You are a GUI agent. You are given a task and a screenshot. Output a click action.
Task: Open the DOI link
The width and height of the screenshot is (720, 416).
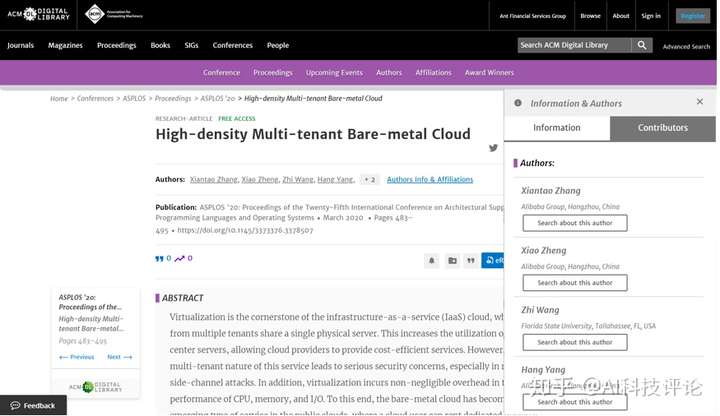[x=245, y=230]
